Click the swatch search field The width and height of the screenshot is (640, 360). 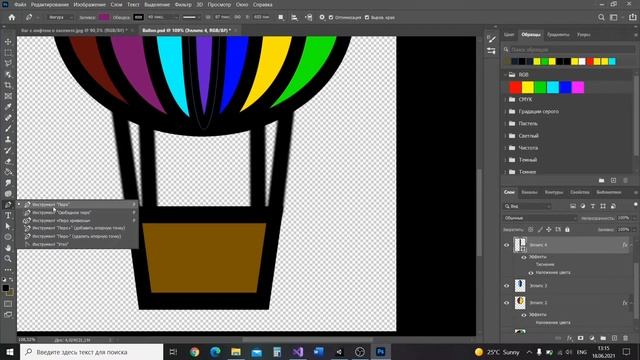pos(569,49)
